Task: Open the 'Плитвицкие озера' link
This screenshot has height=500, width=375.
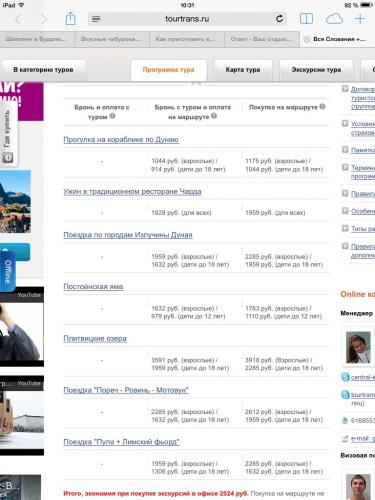Action: click(x=95, y=338)
